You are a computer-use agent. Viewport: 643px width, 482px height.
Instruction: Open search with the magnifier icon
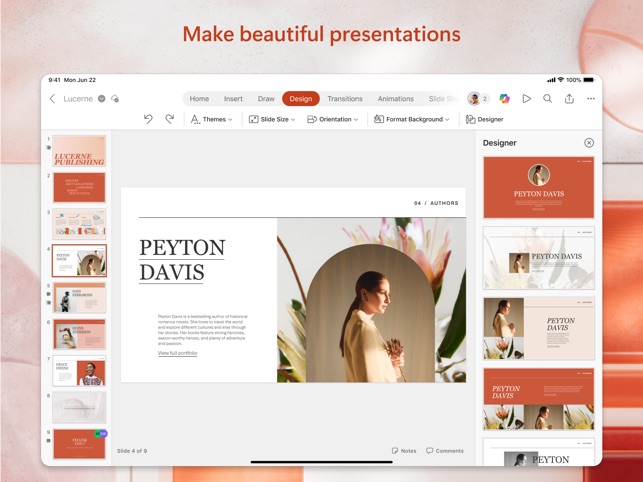tap(547, 98)
